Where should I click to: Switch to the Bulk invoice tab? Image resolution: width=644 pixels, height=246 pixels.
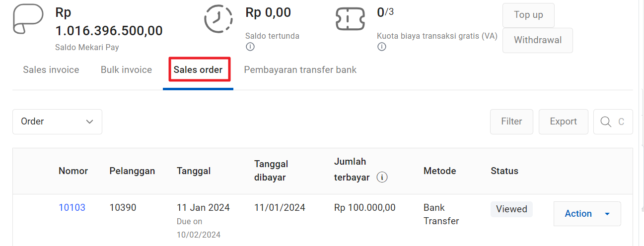coord(126,70)
